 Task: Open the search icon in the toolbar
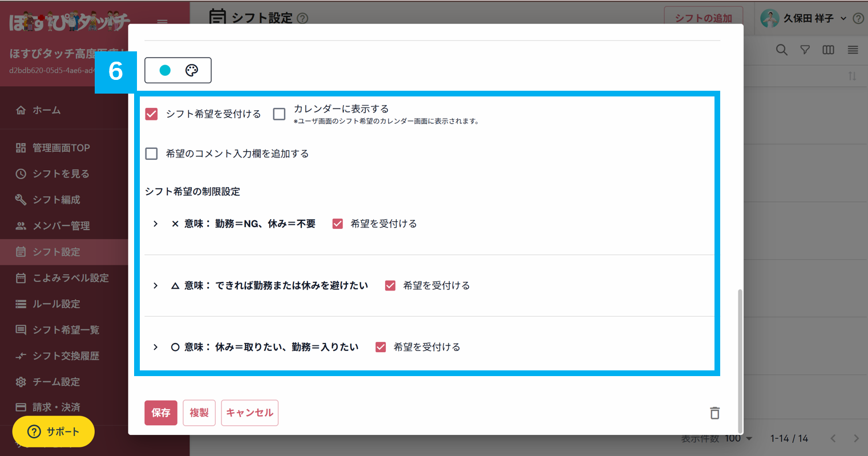781,50
